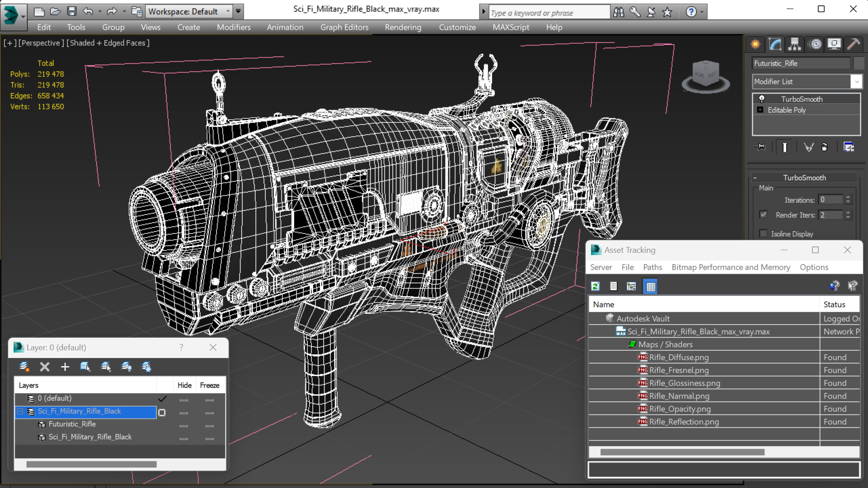Viewport: 868px width, 488px height.
Task: Undo the last action
Action: (x=88, y=11)
